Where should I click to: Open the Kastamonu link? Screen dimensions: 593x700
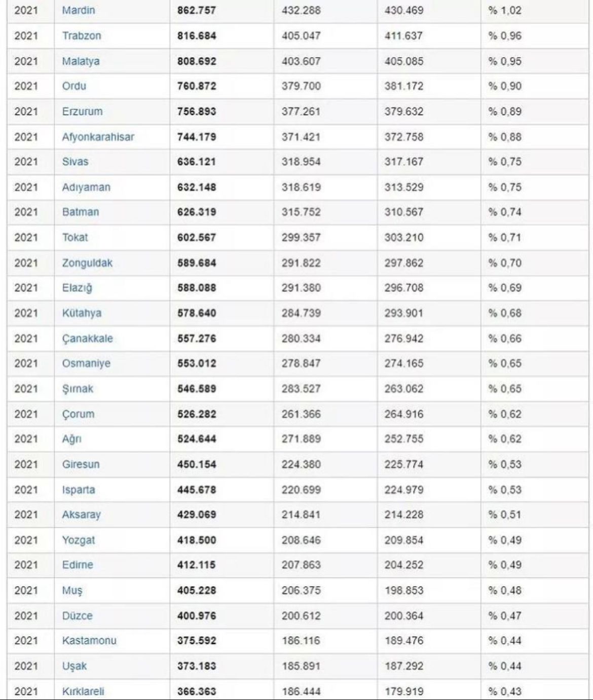tap(89, 641)
